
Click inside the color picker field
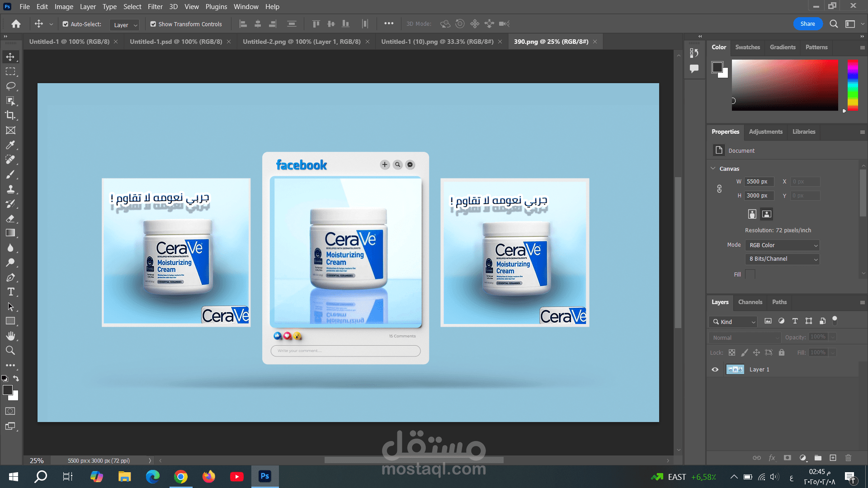point(784,85)
